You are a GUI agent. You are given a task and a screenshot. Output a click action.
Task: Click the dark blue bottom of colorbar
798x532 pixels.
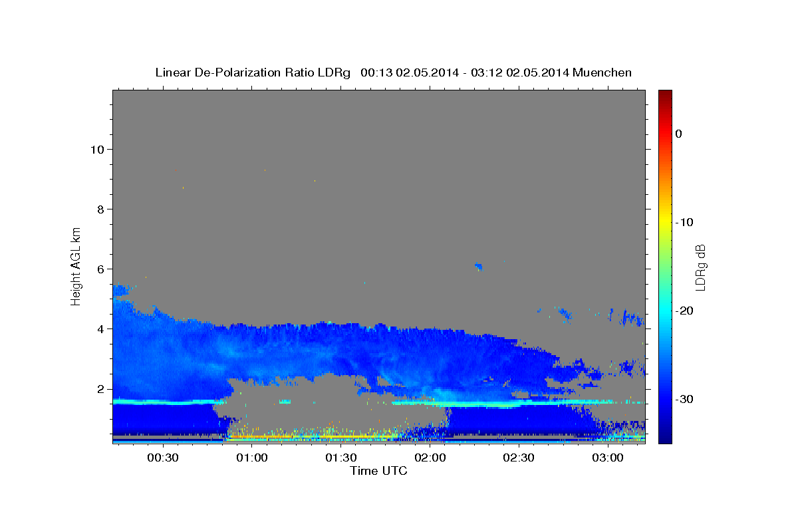pyautogui.click(x=664, y=438)
